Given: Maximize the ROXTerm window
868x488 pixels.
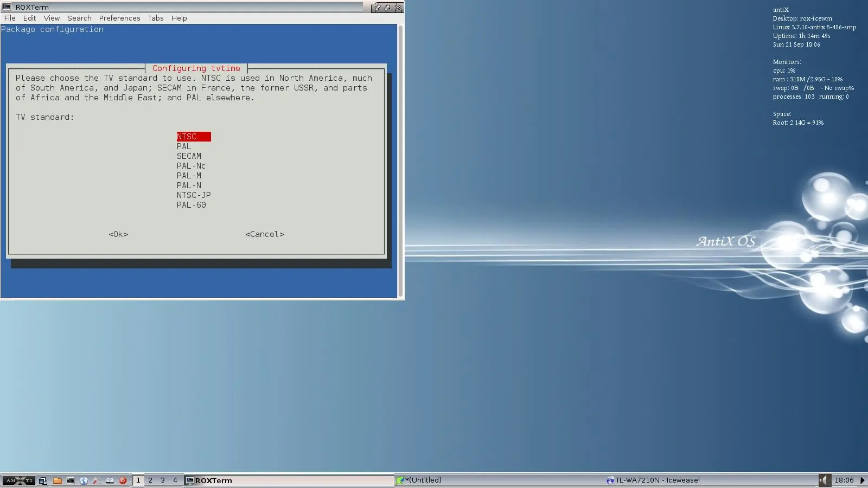Looking at the screenshot, I should (x=387, y=7).
